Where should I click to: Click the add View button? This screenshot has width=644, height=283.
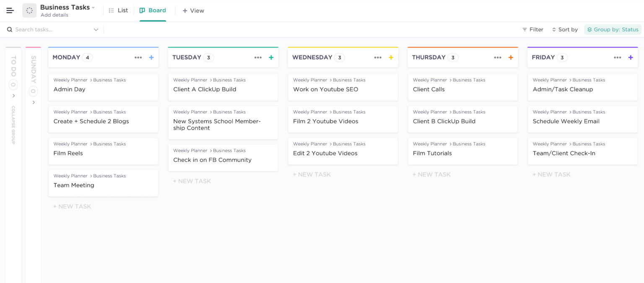pyautogui.click(x=193, y=11)
